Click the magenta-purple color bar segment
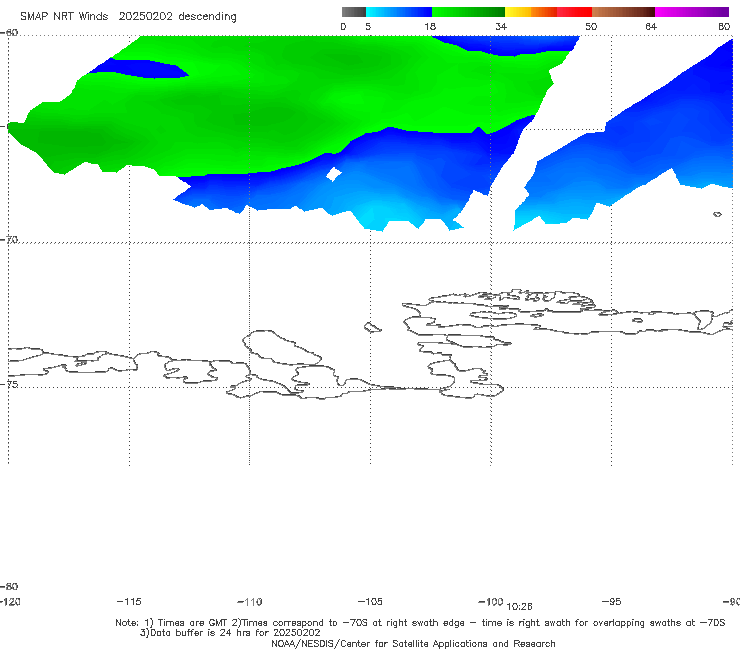Image resolution: width=740 pixels, height=650 pixels. [x=692, y=12]
